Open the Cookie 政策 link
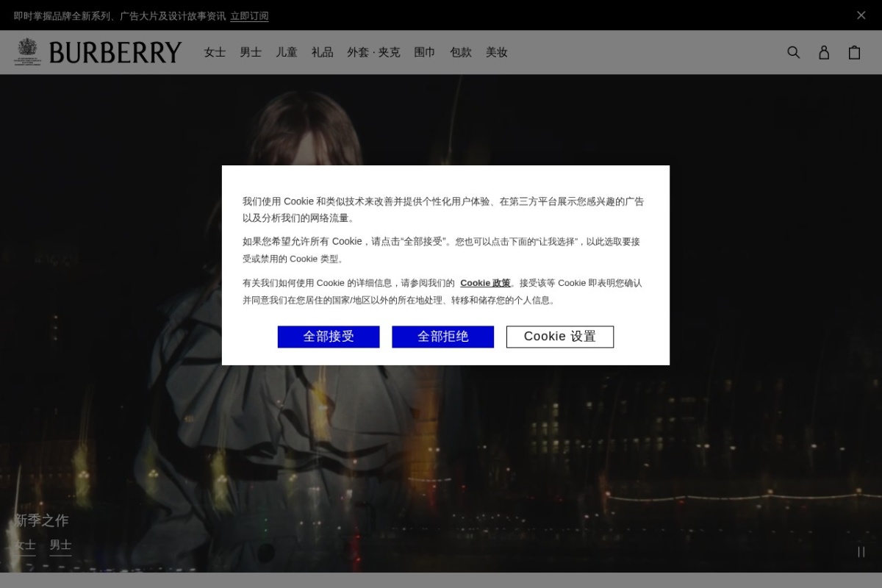The height and width of the screenshot is (588, 882). 485,283
